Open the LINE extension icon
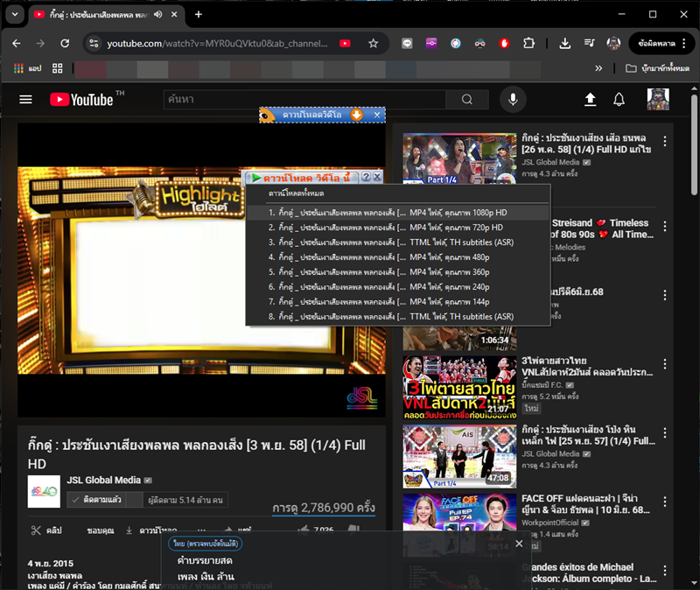The image size is (700, 590). (407, 43)
